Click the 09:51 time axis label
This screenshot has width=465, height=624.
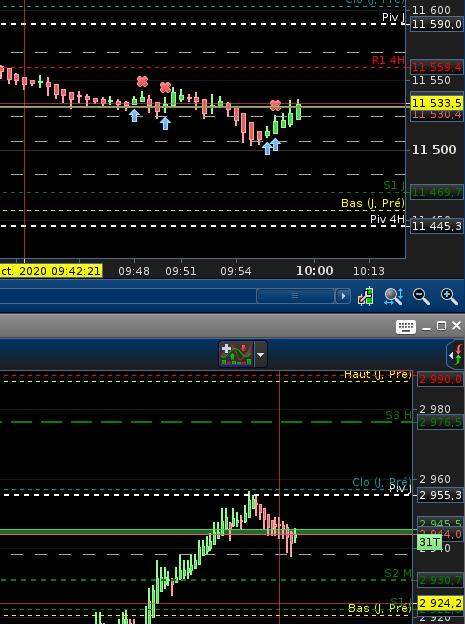(181, 271)
